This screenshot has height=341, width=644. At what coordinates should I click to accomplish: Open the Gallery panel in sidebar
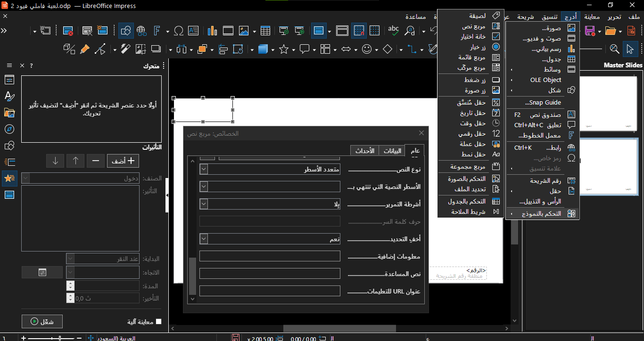click(x=9, y=113)
